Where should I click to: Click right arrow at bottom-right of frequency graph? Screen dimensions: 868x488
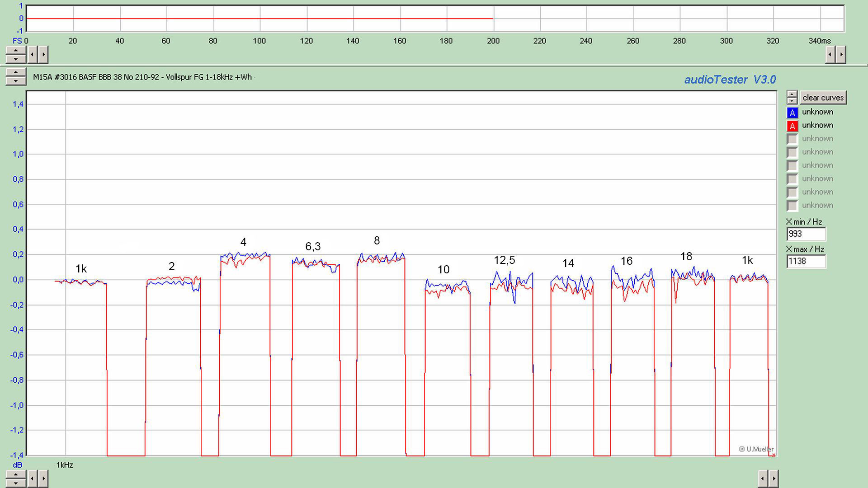(x=774, y=478)
